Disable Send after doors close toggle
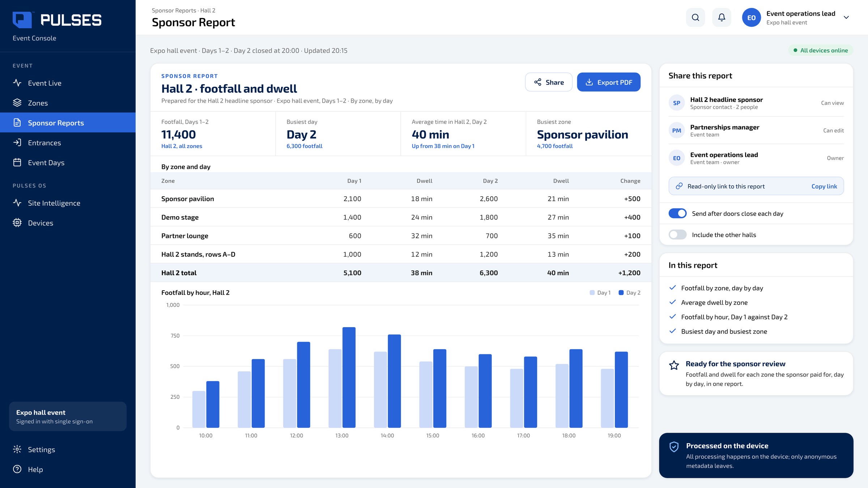The image size is (868, 488). 677,213
